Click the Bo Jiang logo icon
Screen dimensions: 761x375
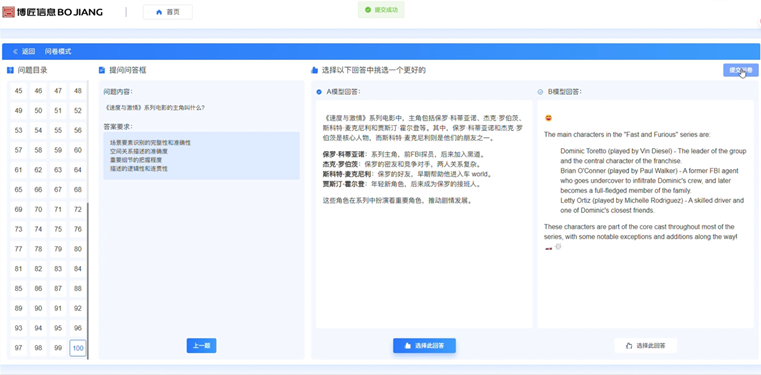(x=8, y=12)
